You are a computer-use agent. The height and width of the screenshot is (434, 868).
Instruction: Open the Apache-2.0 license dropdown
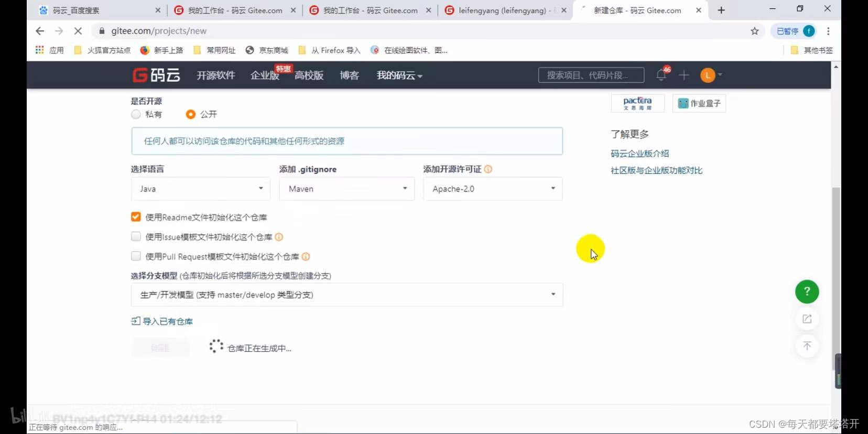(493, 189)
